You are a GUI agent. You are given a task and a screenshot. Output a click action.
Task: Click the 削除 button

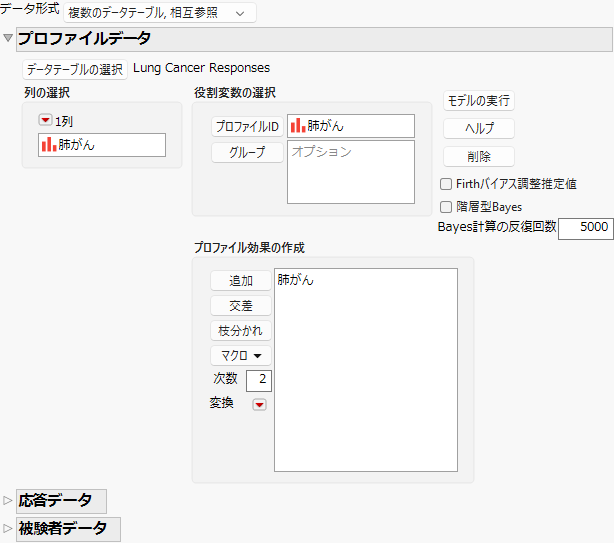click(479, 157)
